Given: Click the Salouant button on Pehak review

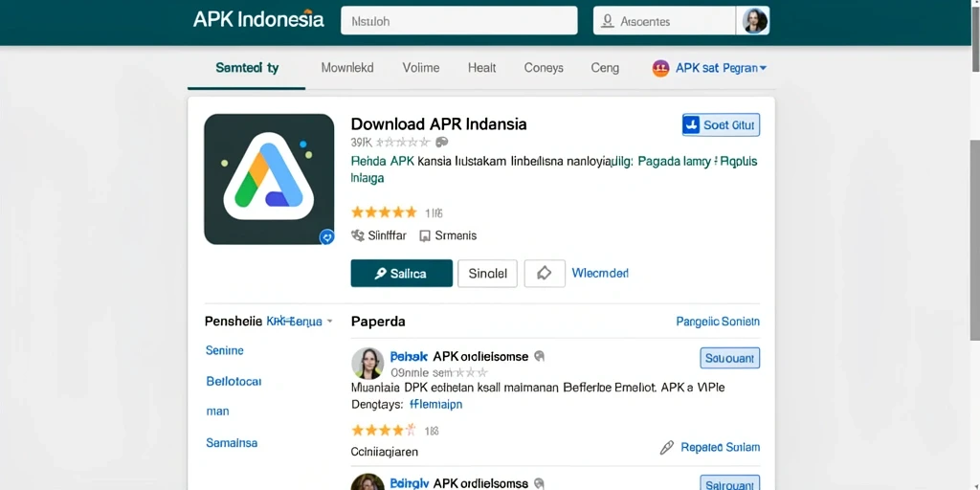Looking at the screenshot, I should pyautogui.click(x=729, y=358).
